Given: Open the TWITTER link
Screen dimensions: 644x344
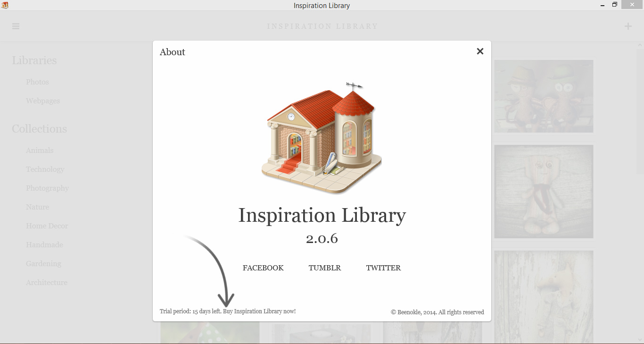Looking at the screenshot, I should pyautogui.click(x=383, y=268).
